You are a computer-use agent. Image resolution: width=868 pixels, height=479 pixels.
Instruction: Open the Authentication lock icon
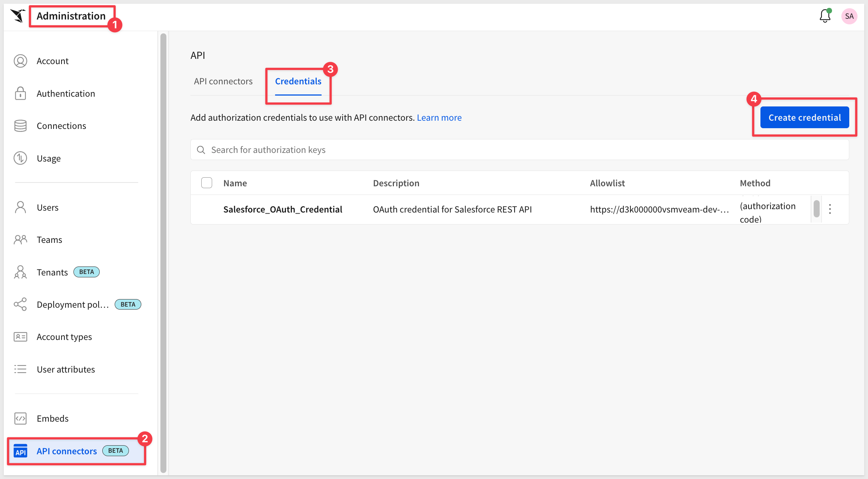20,94
